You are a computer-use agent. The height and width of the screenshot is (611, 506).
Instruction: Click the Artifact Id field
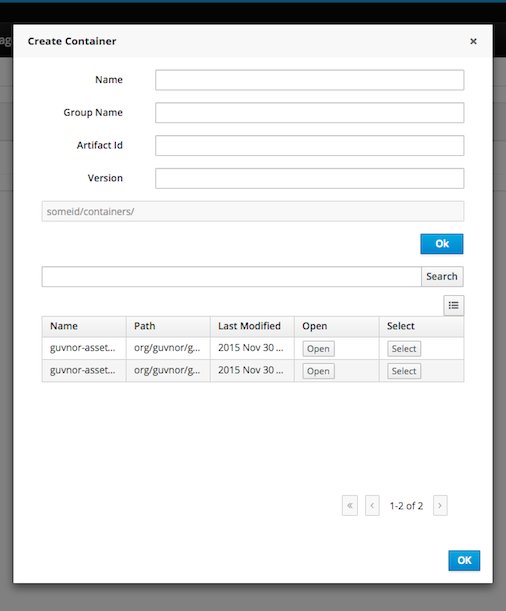click(x=310, y=145)
